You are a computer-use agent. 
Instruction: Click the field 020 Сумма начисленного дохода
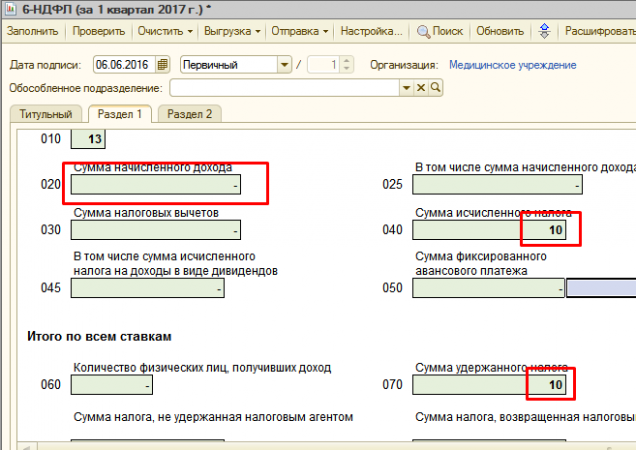(x=156, y=185)
